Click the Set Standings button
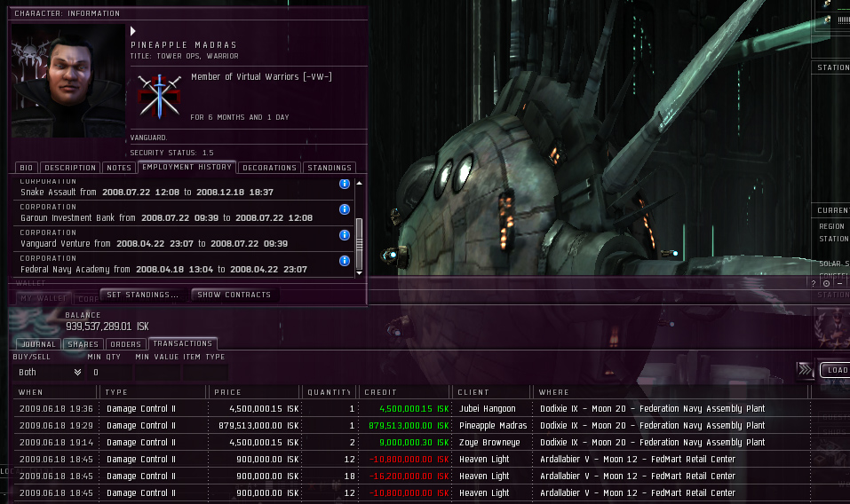This screenshot has width=850, height=504. 143,295
